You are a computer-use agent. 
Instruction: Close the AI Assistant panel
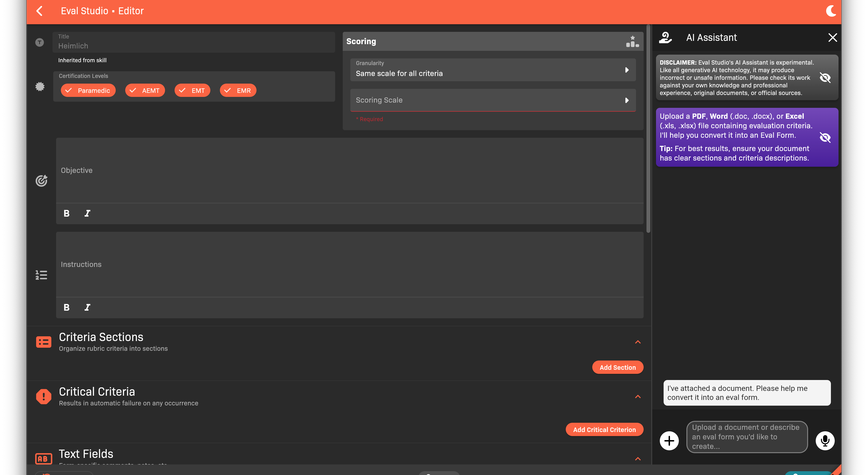click(832, 38)
